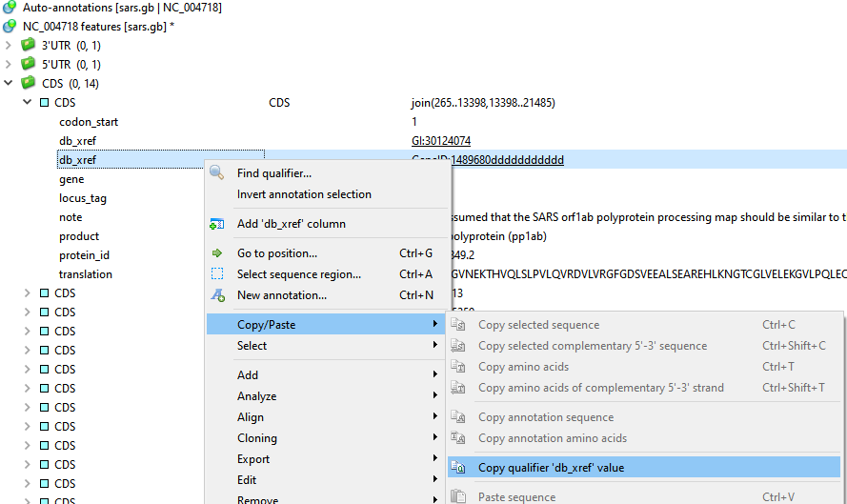Click the cyan square of the expanded CDS

(x=44, y=103)
